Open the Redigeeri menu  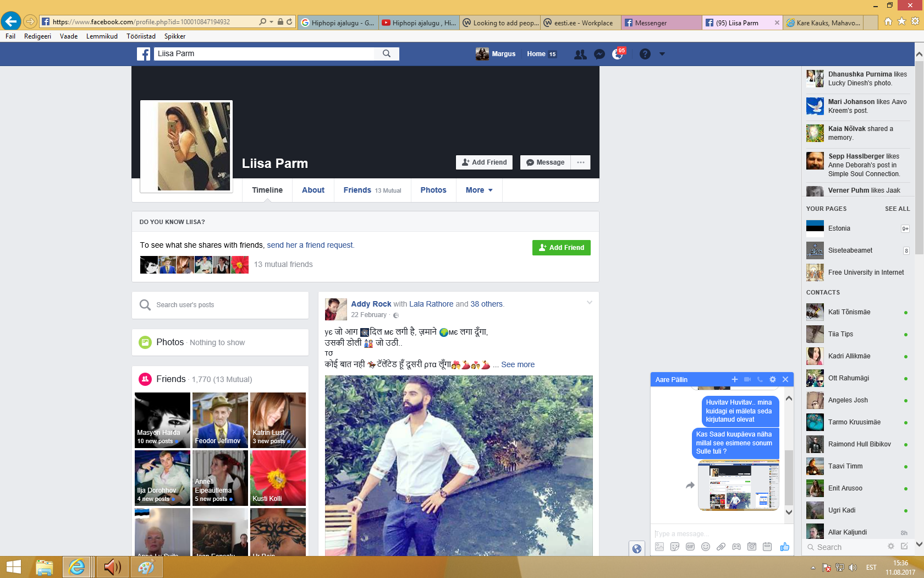click(x=37, y=36)
